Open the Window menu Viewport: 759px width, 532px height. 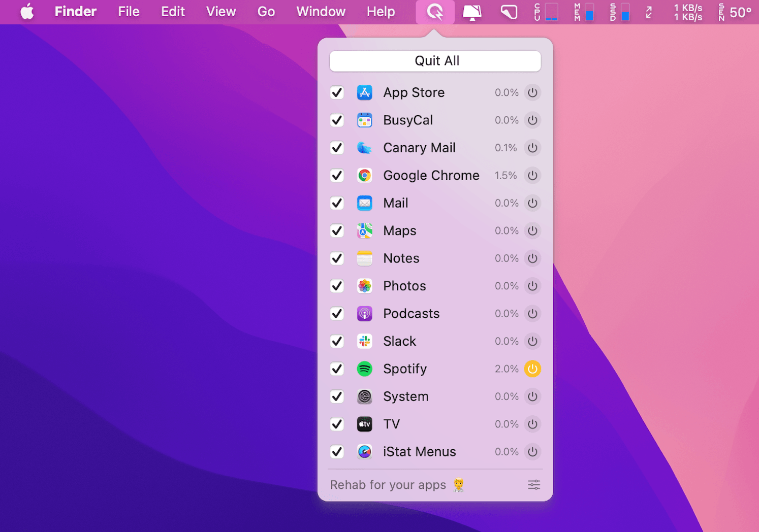point(320,12)
